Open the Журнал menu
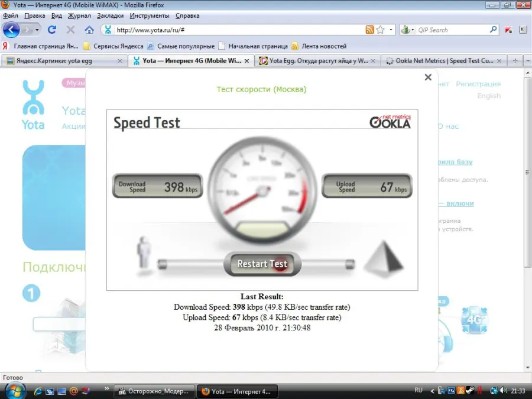The width and height of the screenshot is (532, 399). (x=79, y=15)
